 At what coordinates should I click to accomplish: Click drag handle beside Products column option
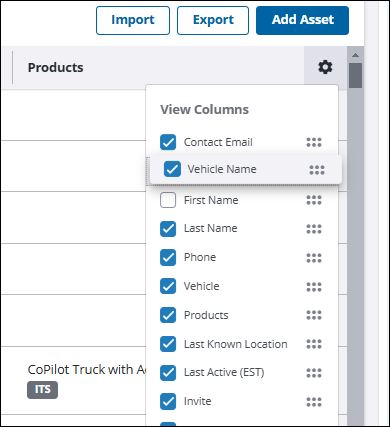[314, 315]
